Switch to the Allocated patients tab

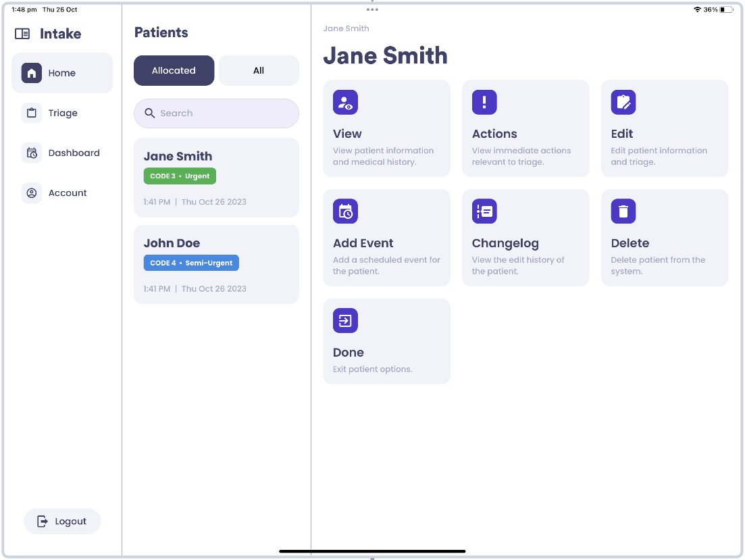[174, 70]
